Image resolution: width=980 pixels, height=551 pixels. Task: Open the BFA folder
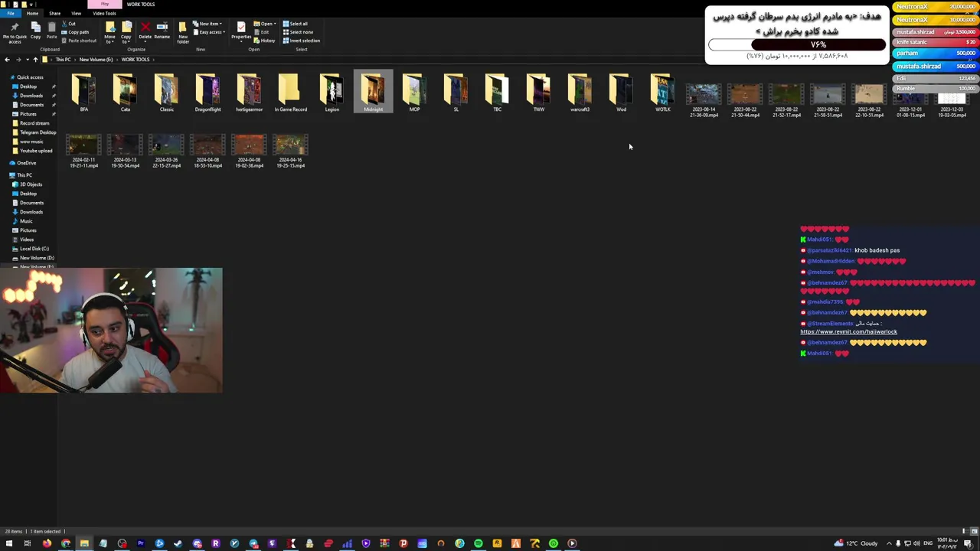click(83, 92)
